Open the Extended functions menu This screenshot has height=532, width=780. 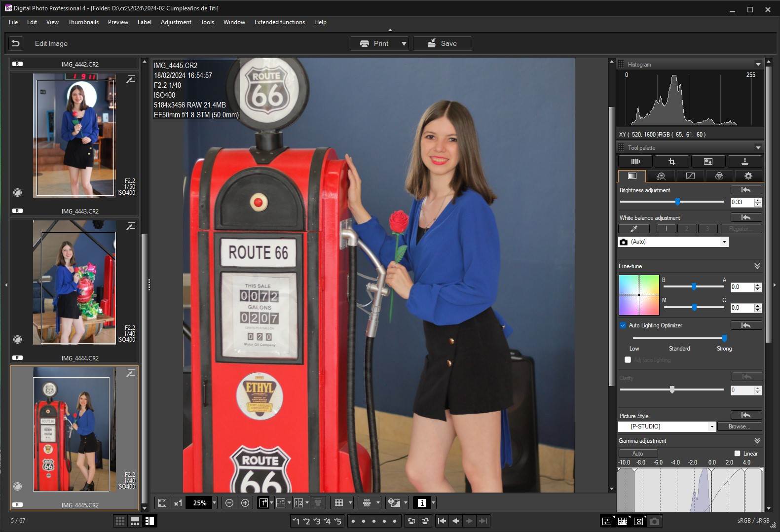point(280,22)
